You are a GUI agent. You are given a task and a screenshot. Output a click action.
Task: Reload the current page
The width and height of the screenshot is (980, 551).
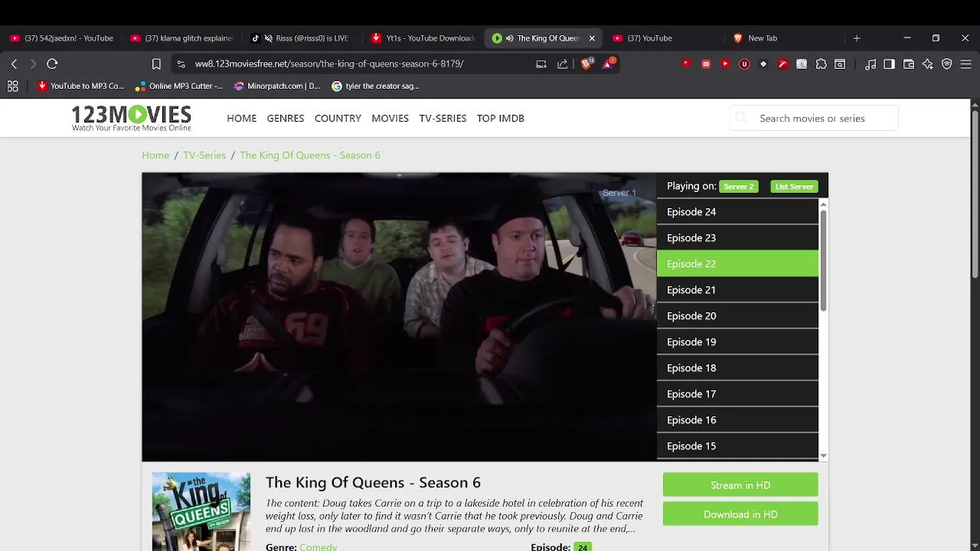(x=52, y=64)
